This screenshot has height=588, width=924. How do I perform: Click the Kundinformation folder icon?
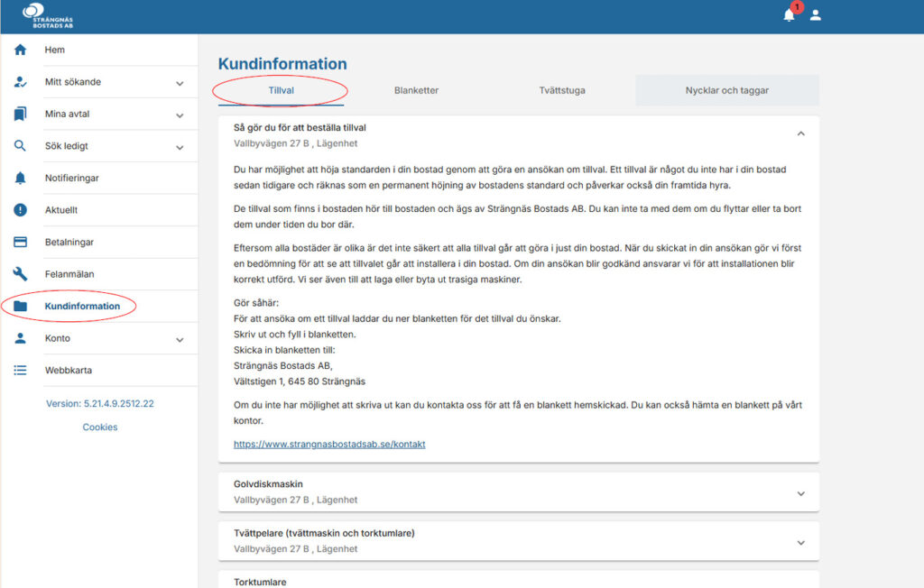(x=20, y=307)
